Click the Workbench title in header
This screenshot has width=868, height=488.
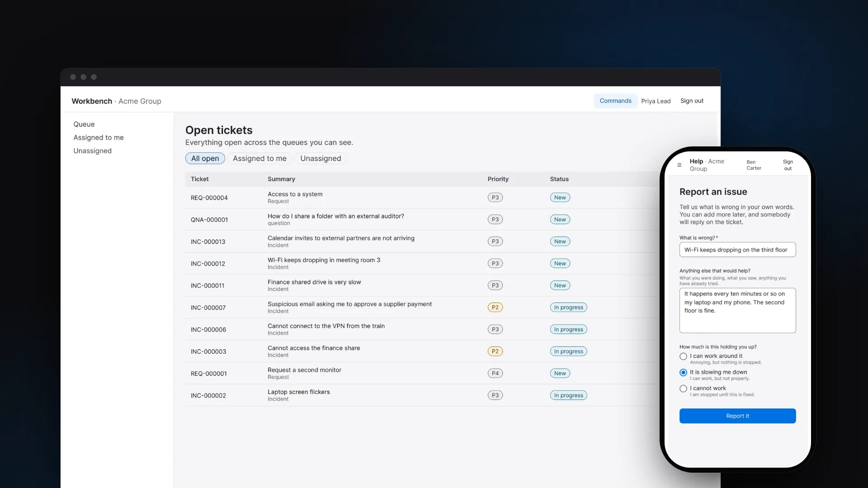pyautogui.click(x=92, y=101)
